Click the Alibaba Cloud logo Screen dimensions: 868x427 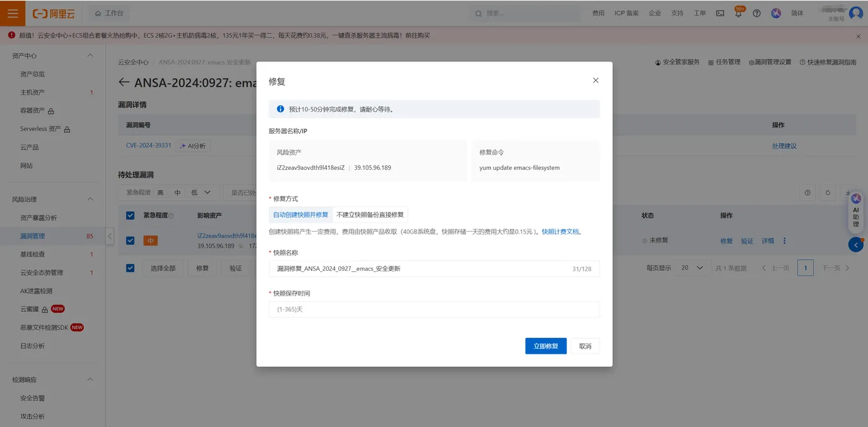click(54, 13)
